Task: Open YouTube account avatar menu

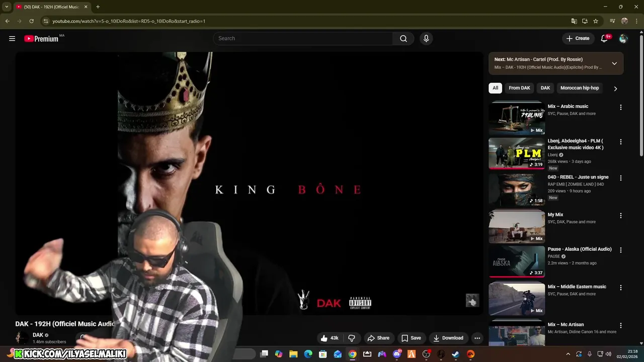Action: coord(623,38)
